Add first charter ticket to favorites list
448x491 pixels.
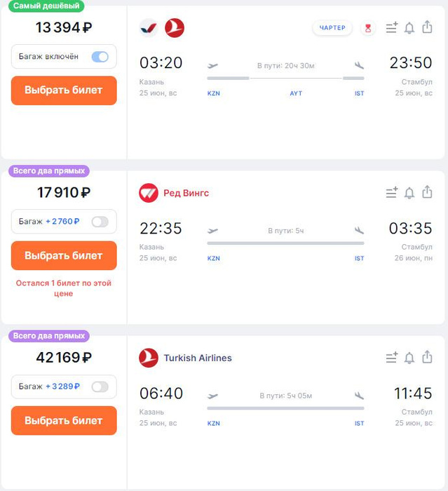pyautogui.click(x=392, y=28)
